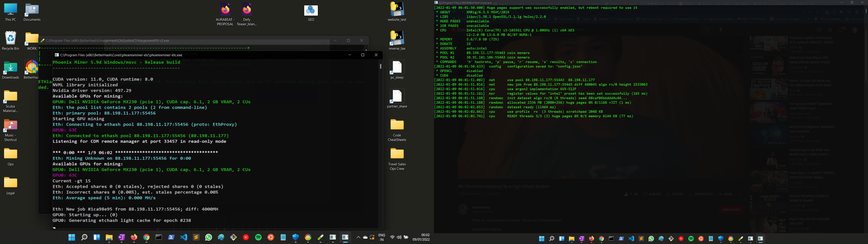Open Search on the taskbar with the clock
868x244 pixels.
(x=84, y=237)
